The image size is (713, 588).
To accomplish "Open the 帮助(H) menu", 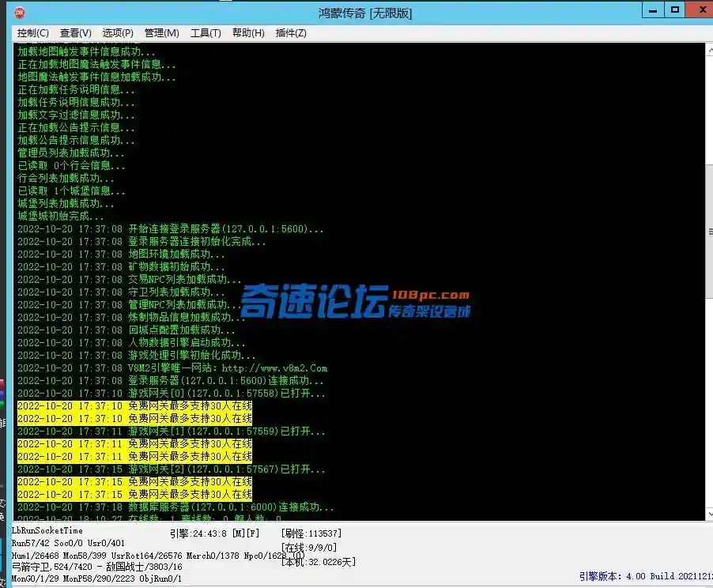I will [x=248, y=33].
